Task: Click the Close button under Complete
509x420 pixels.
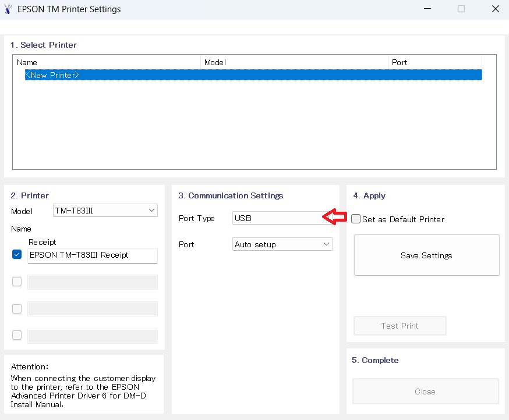Action: [425, 391]
